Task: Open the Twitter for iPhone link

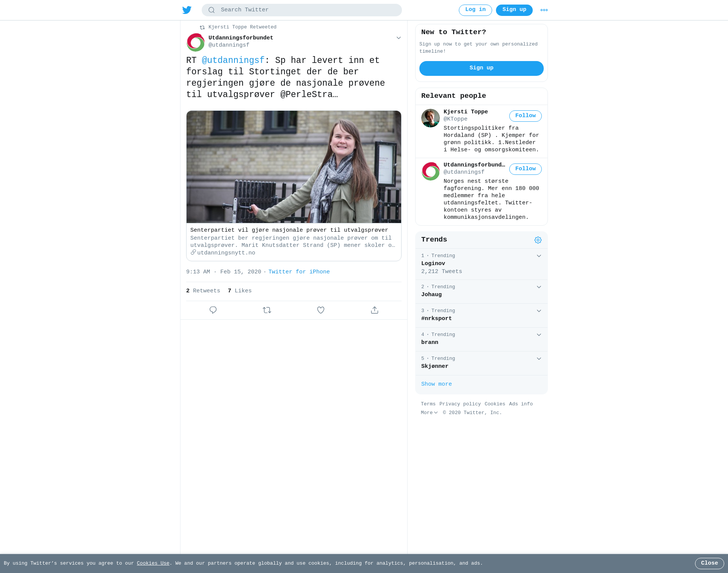Action: [299, 272]
